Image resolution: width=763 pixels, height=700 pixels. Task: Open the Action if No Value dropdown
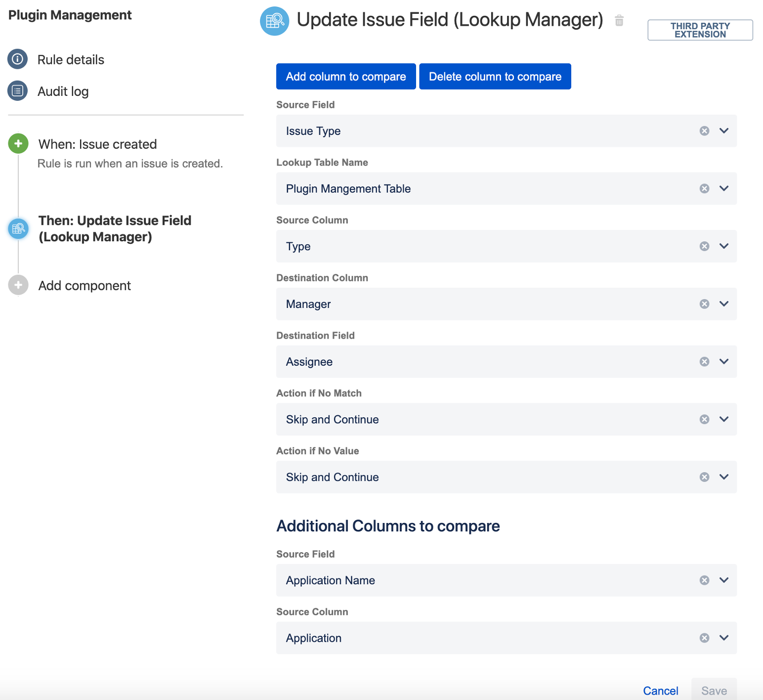tap(724, 477)
